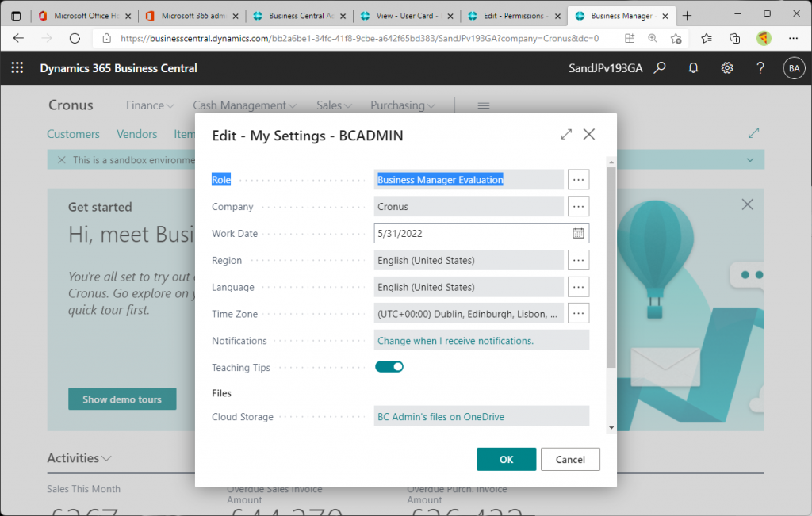Open the Vendors list link
The width and height of the screenshot is (812, 516).
point(136,134)
